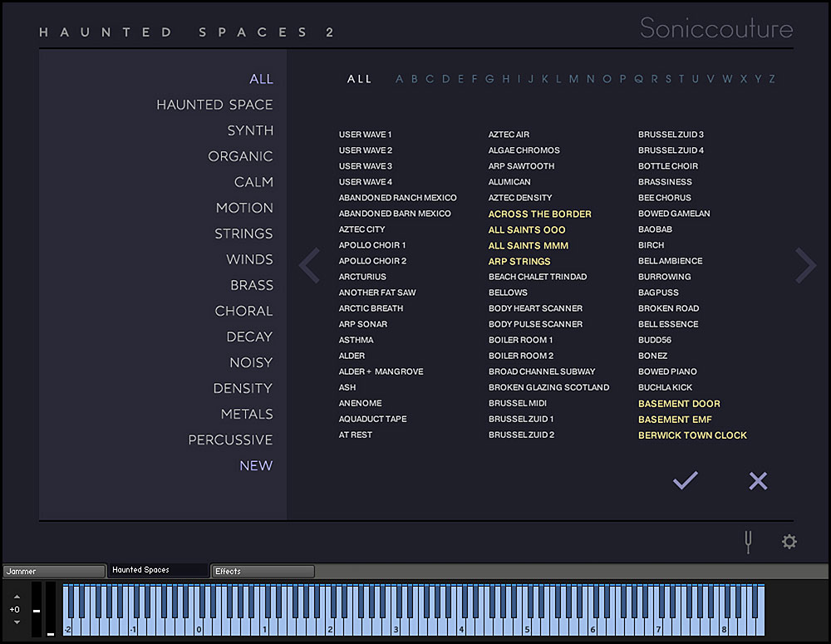Viewport: 831px width, 644px height.
Task: Filter sounds by the NEW category
Action: click(x=256, y=466)
